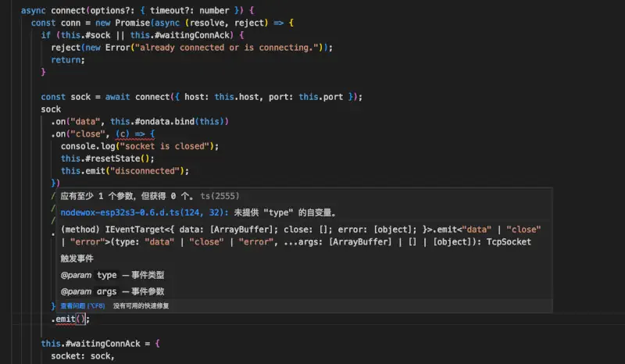Click the "socket: sock," property line
Screen dimensions: 625x364
tap(82, 356)
